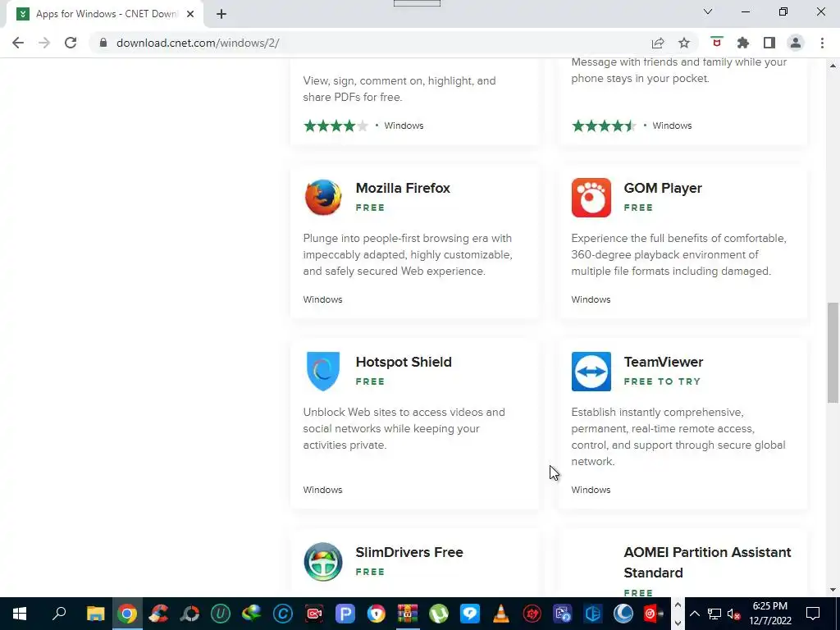Switch to the Apps for Windows tab
The height and width of the screenshot is (630, 840).
point(104,14)
